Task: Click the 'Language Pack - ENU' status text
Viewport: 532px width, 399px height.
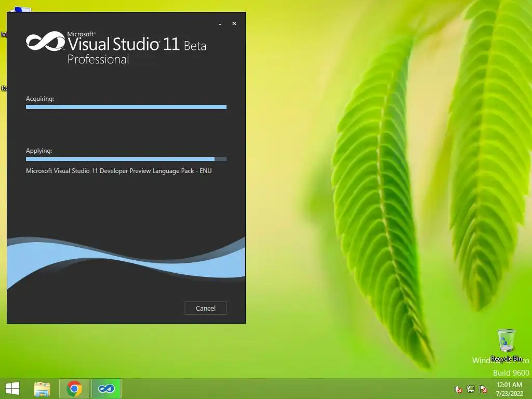Action: pyautogui.click(x=182, y=171)
